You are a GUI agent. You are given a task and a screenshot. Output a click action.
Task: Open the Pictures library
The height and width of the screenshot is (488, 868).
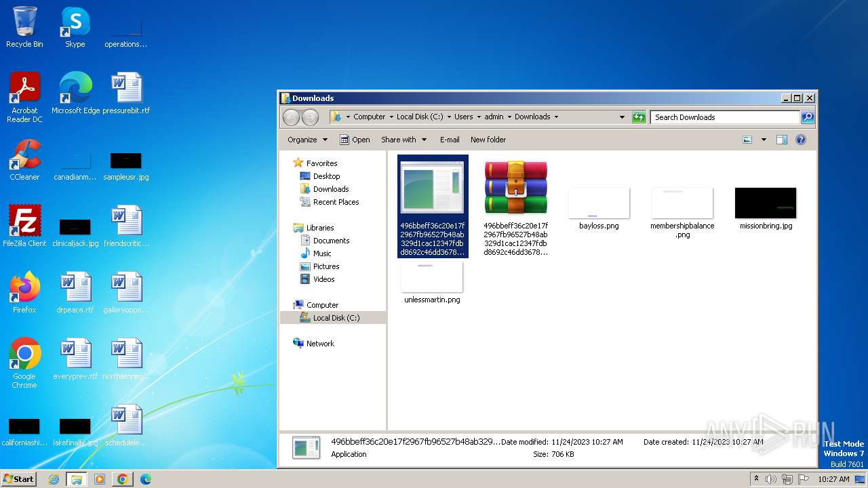pyautogui.click(x=326, y=266)
